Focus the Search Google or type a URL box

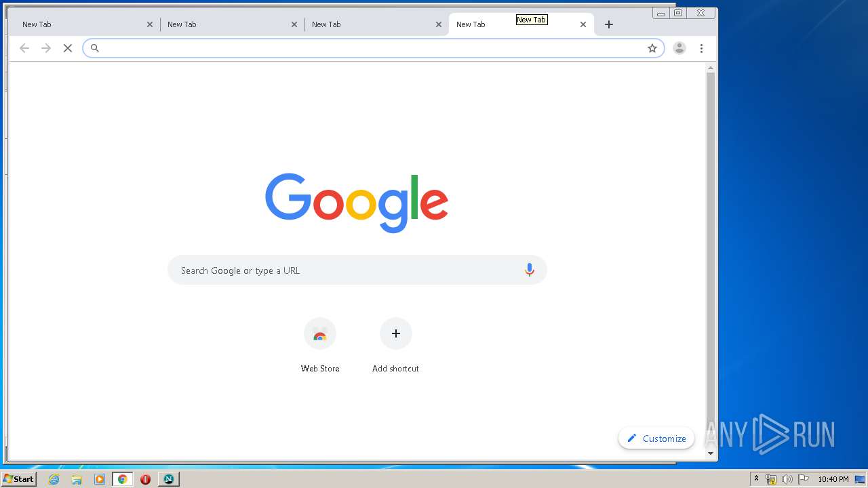coord(357,270)
